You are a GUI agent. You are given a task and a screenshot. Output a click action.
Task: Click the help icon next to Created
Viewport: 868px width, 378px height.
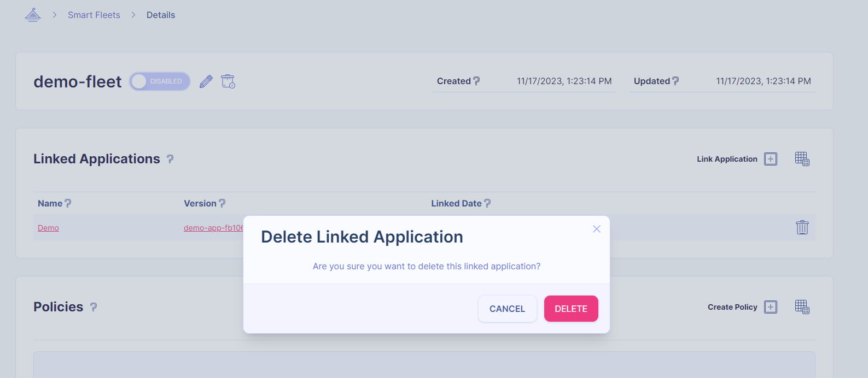pos(476,81)
